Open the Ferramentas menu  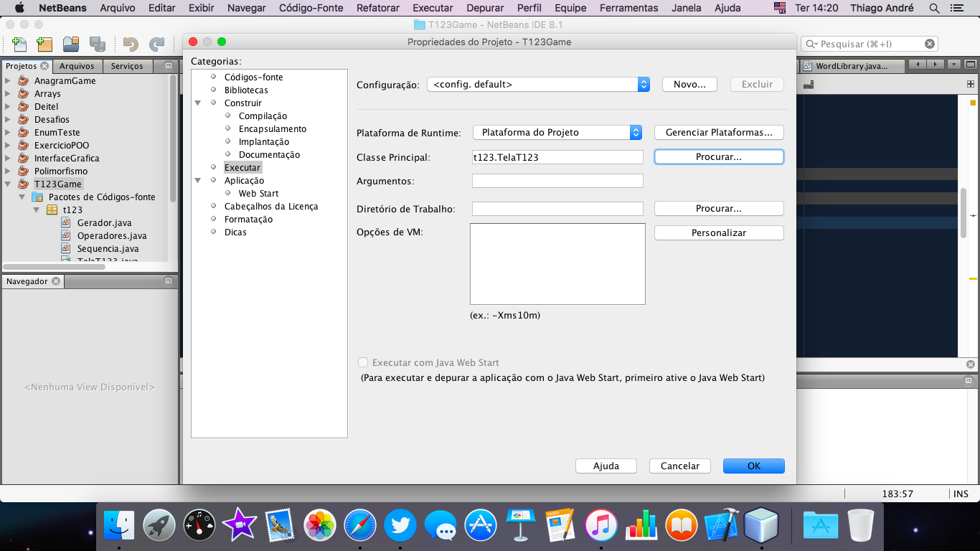point(629,8)
